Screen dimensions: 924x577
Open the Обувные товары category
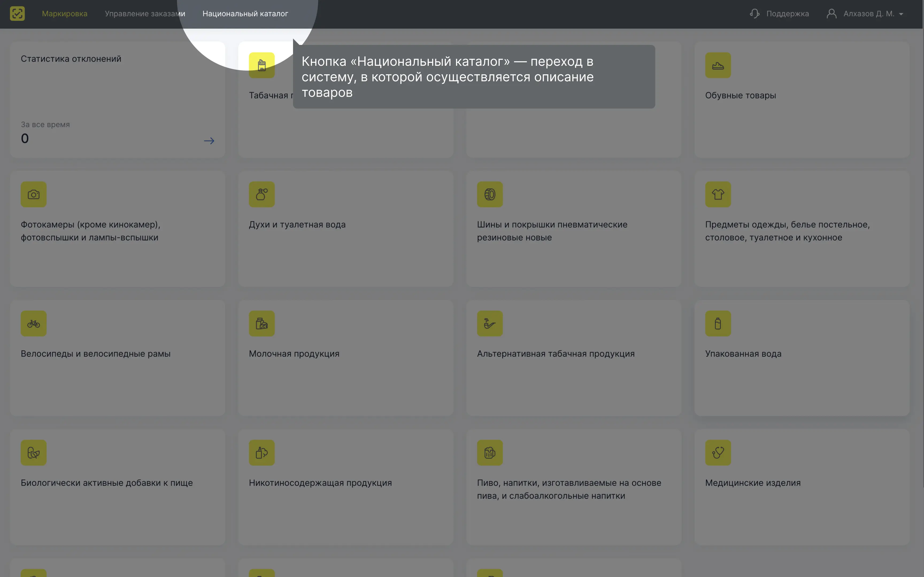(x=741, y=95)
